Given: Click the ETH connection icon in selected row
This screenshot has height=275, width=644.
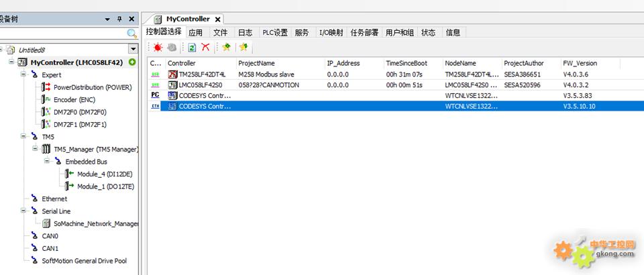Looking at the screenshot, I should pyautogui.click(x=155, y=106).
